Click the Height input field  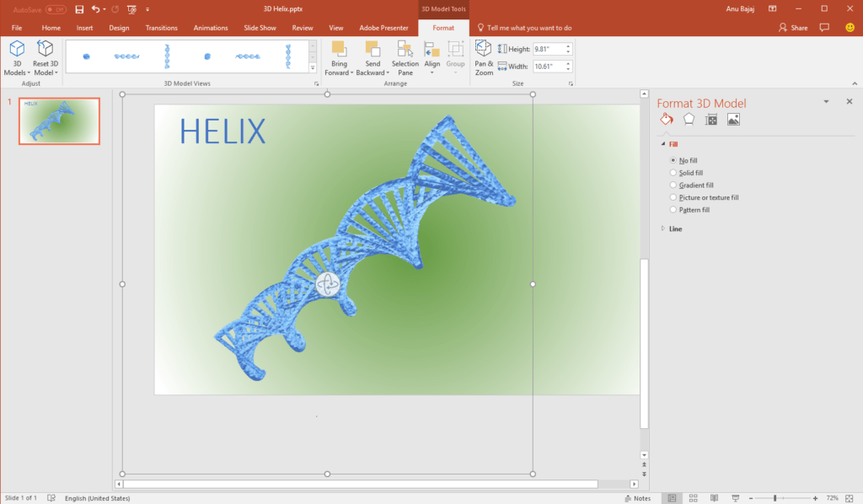tap(549, 49)
